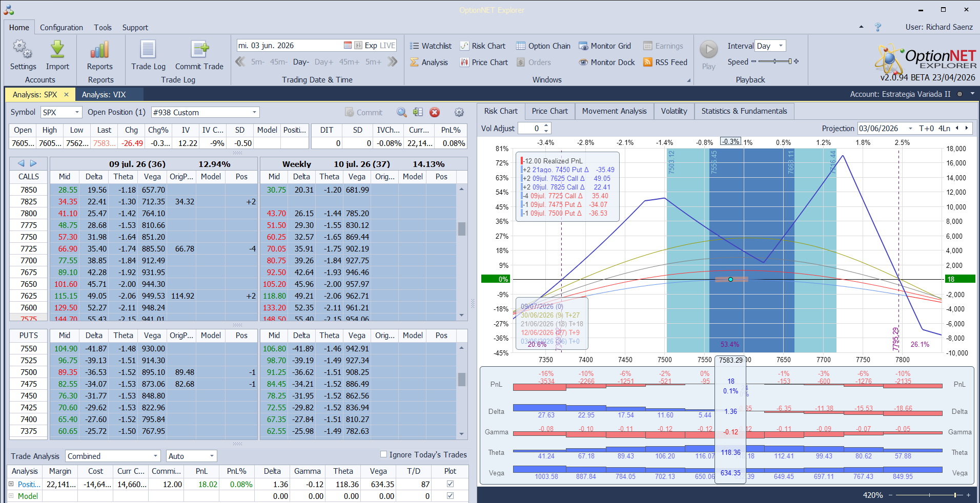
Task: Open the Configuration ribbon tab
Action: coord(62,28)
